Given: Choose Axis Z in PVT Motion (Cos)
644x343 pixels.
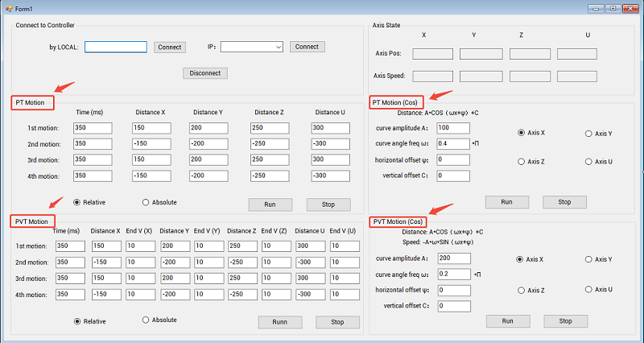Looking at the screenshot, I should (x=521, y=290).
